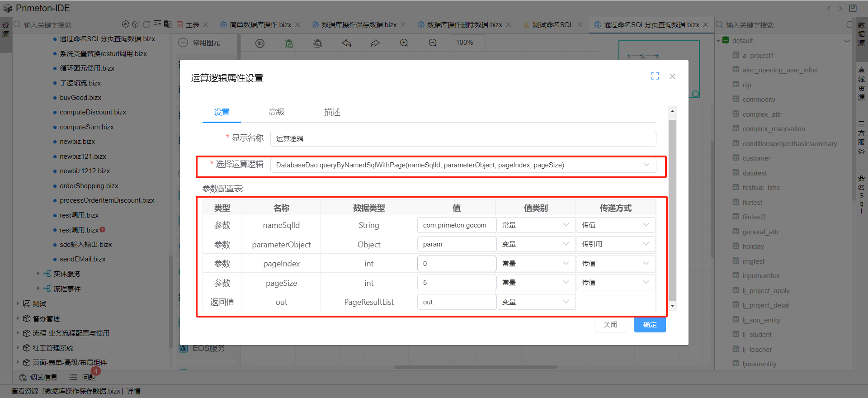
Task: Maximize the dialog with the fullscreen icon
Action: [655, 76]
